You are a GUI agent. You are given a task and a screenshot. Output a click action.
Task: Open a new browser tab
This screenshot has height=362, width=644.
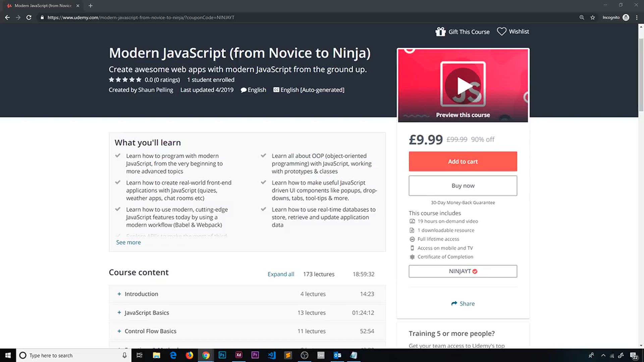pos(91,6)
